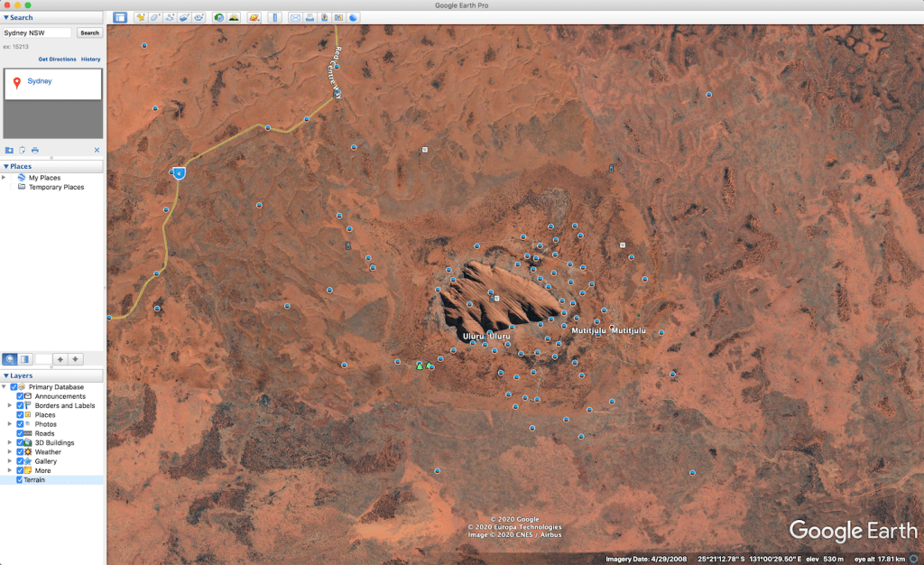Open the planet switcher icon
Image resolution: width=924 pixels, height=565 pixels.
point(254,18)
